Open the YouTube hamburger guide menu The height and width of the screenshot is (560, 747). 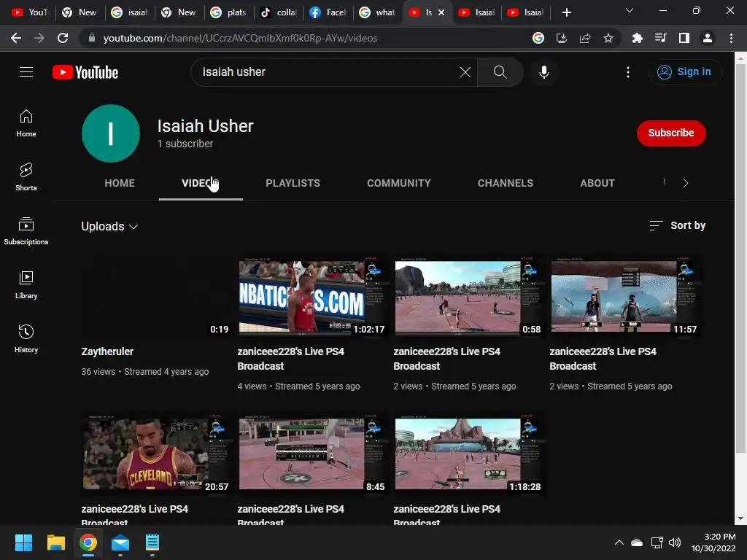(x=26, y=72)
